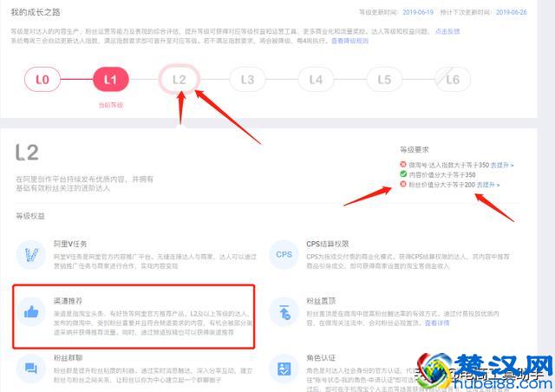Click the 等级权益 heading
The height and width of the screenshot is (392, 555).
point(30,216)
